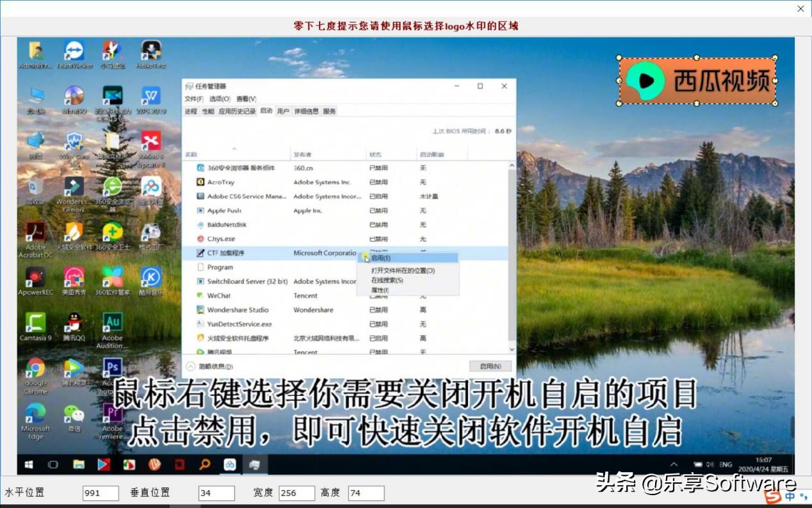Sort startup list by 启动影响 column
812x508 pixels.
[442, 154]
